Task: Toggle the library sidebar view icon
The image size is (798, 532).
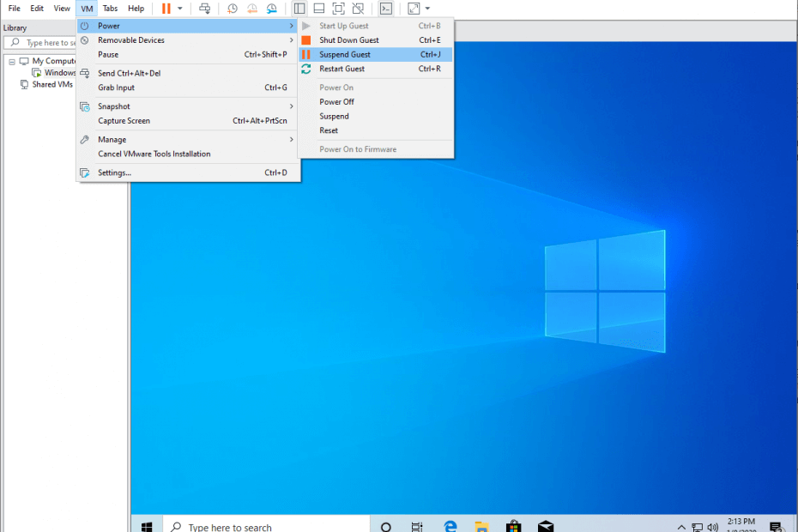Action: 299,9
